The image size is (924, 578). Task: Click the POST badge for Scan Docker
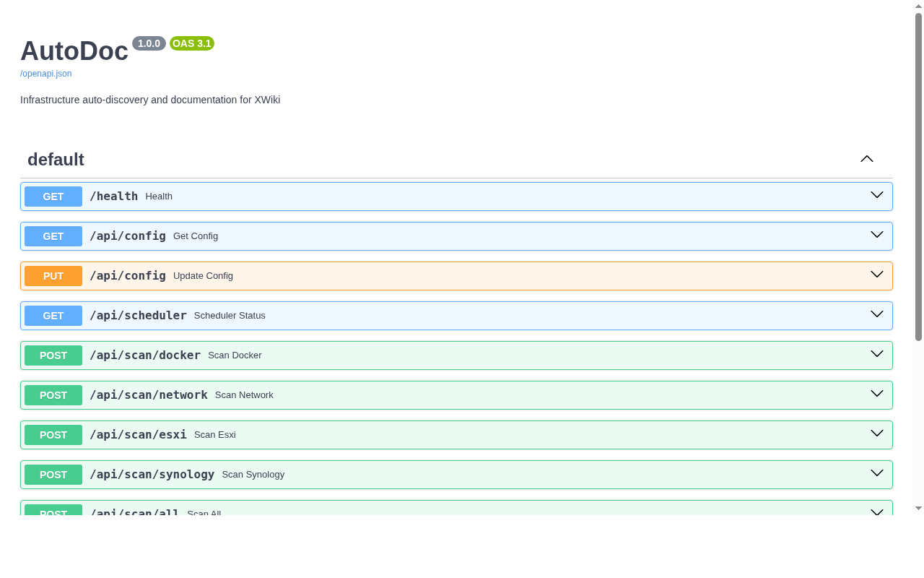tap(53, 355)
